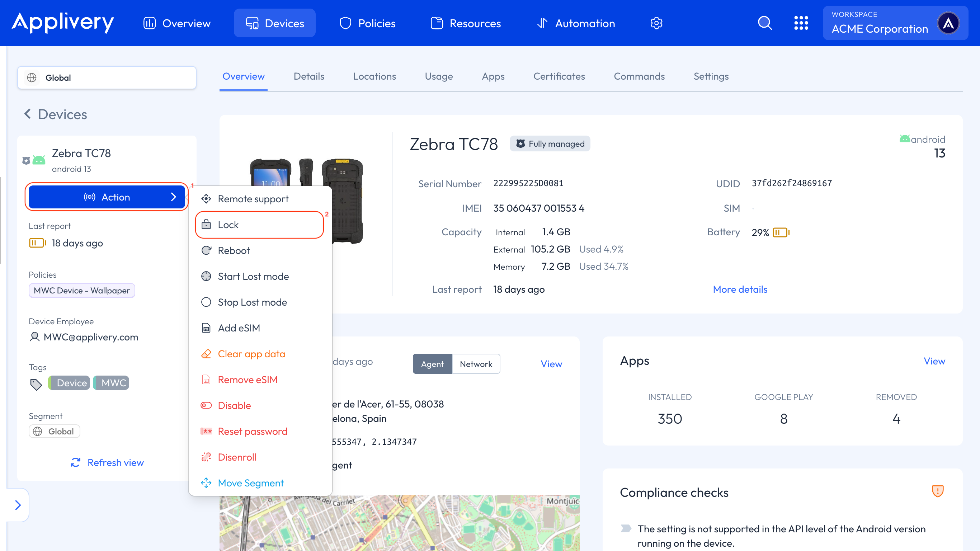Expand the collapsed sidebar chevron
The width and height of the screenshot is (980, 551).
click(x=18, y=505)
